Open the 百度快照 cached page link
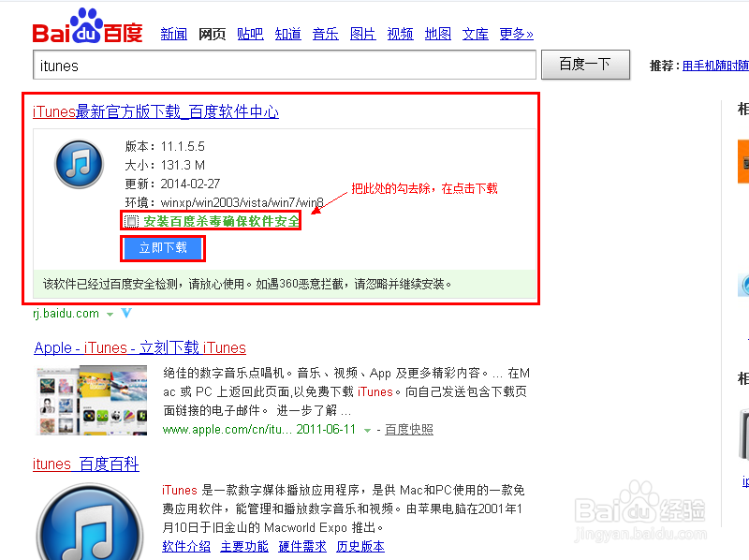The height and width of the screenshot is (560, 749). [409, 430]
